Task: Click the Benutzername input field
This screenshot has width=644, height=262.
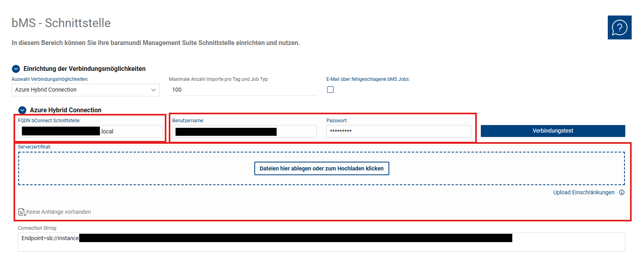Action: point(244,131)
